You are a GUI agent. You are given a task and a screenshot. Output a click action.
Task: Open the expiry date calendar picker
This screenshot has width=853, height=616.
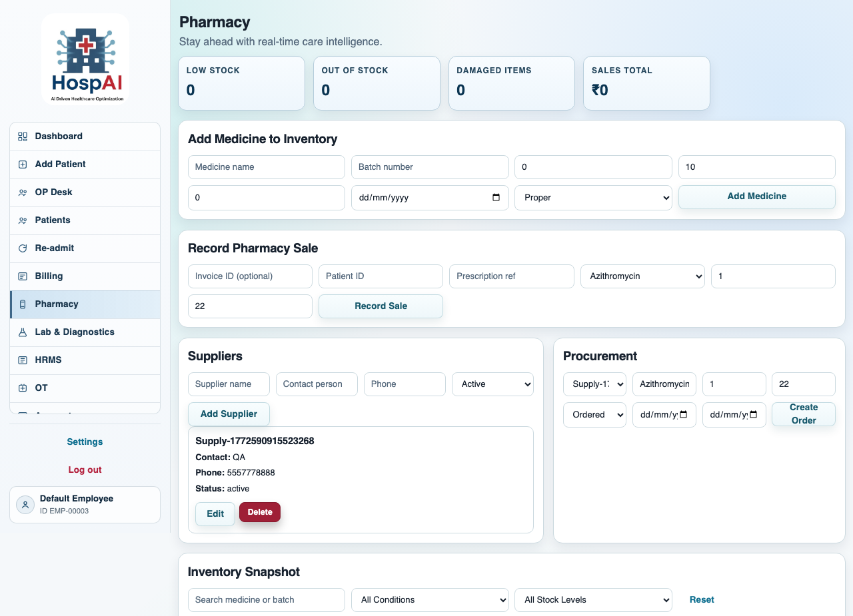pos(496,197)
